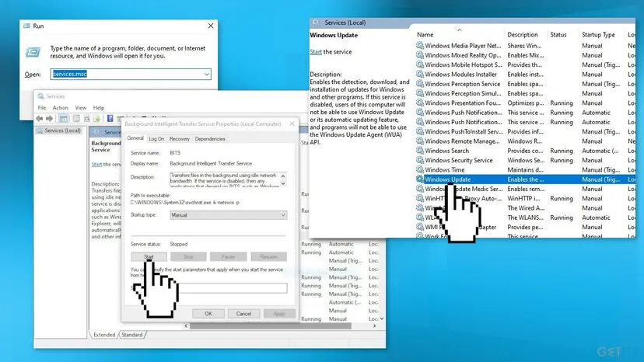Switch to the Log On tab

(156, 139)
